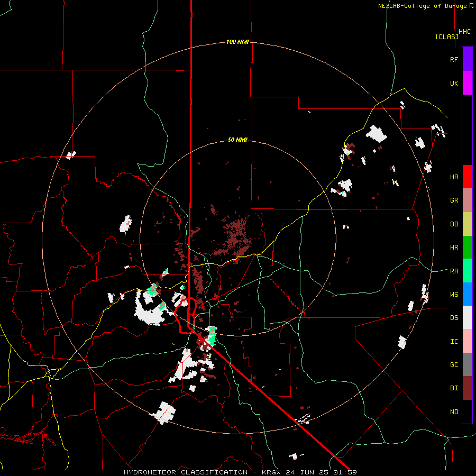Click the "100 NMI" range ring label

tap(237, 42)
